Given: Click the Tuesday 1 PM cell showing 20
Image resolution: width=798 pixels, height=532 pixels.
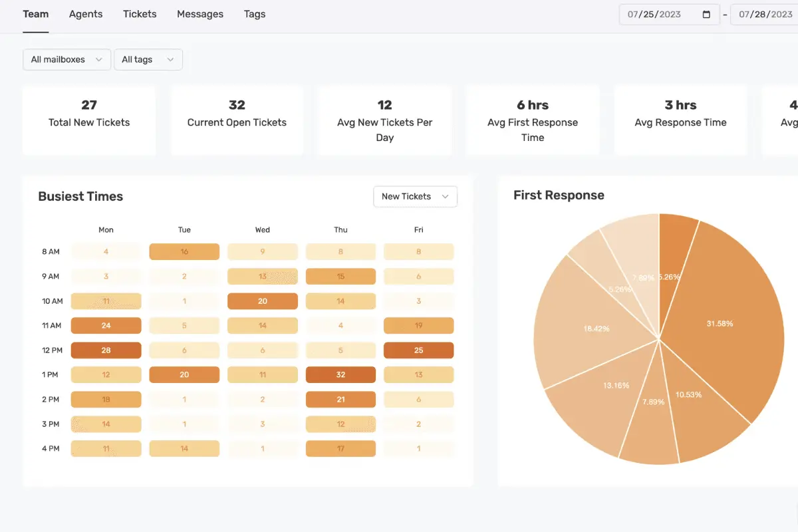Looking at the screenshot, I should pos(184,375).
